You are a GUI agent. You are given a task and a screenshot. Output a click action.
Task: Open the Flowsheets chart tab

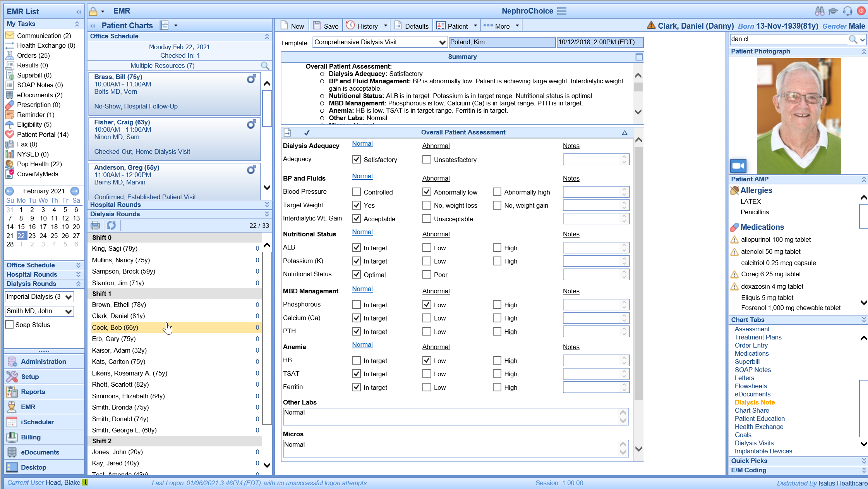[x=751, y=386]
